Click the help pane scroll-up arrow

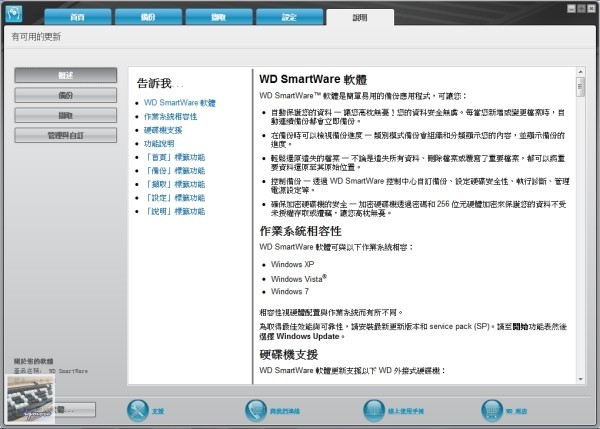click(580, 72)
